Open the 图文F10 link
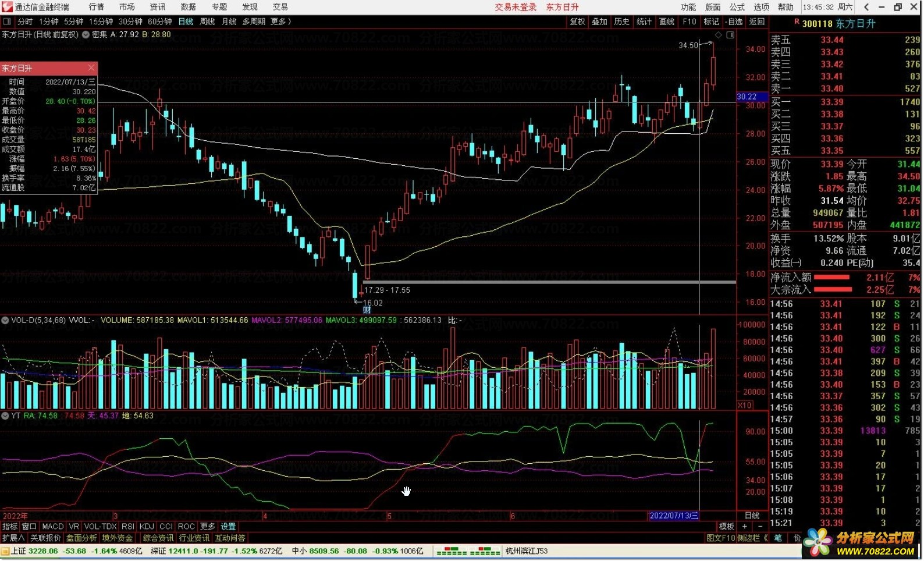The height and width of the screenshot is (561, 924). pyautogui.click(x=720, y=538)
